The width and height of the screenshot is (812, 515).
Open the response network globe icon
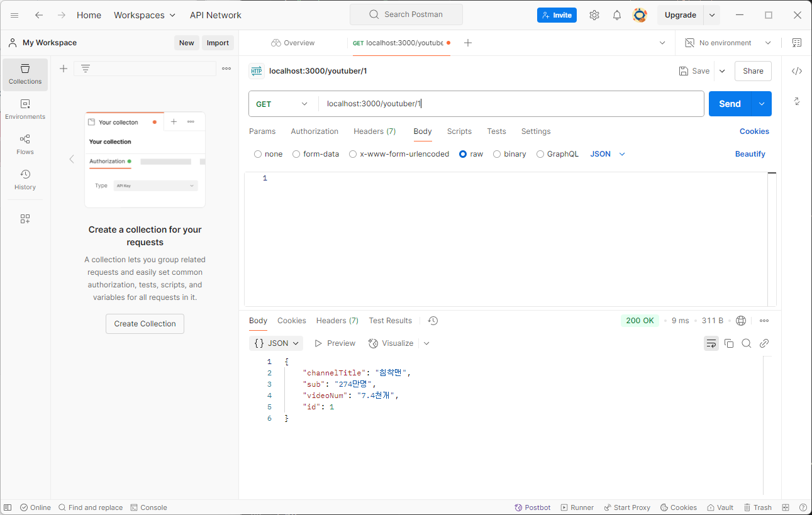[741, 321]
